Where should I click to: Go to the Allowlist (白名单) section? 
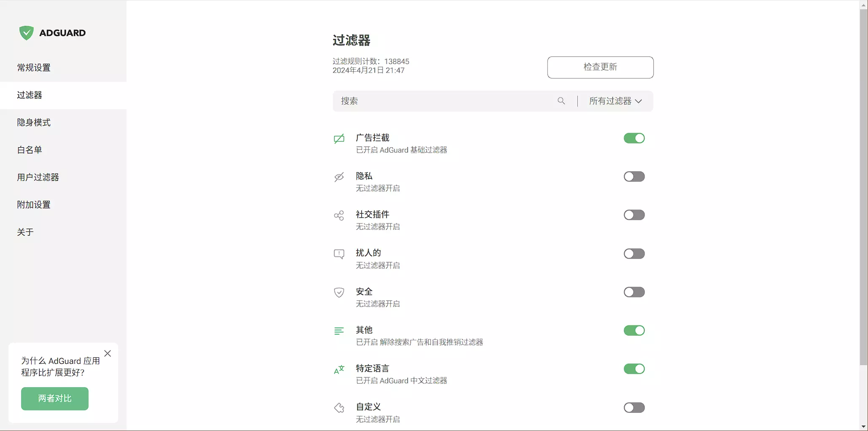tap(30, 150)
